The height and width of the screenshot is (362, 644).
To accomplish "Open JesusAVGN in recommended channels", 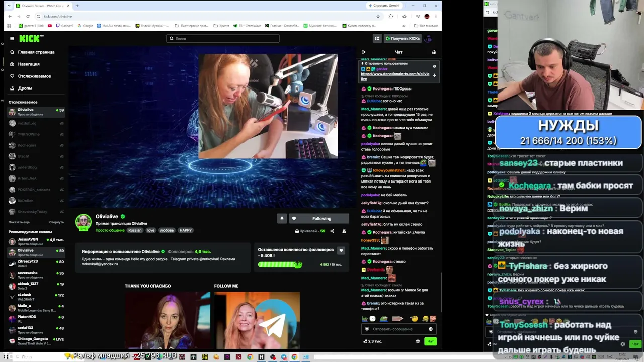I will 36,241.
